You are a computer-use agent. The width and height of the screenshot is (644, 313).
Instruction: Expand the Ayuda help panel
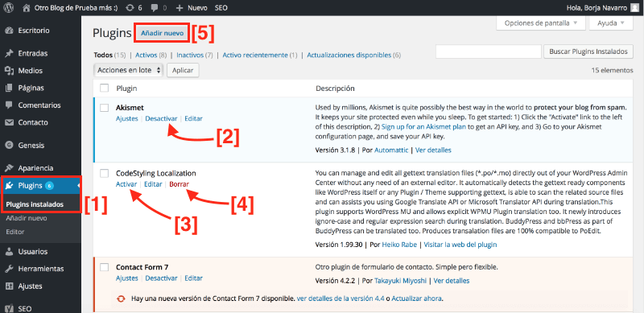611,23
